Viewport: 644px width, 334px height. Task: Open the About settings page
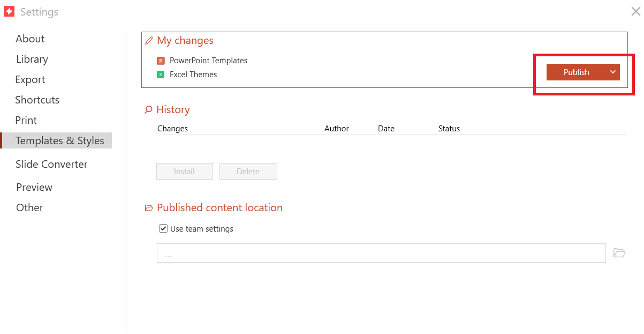30,39
